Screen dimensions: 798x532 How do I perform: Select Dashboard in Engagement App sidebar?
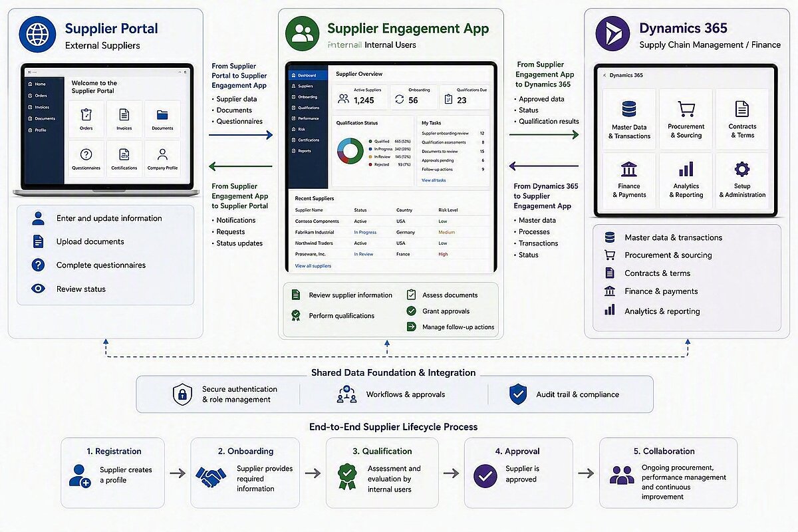[x=308, y=76]
